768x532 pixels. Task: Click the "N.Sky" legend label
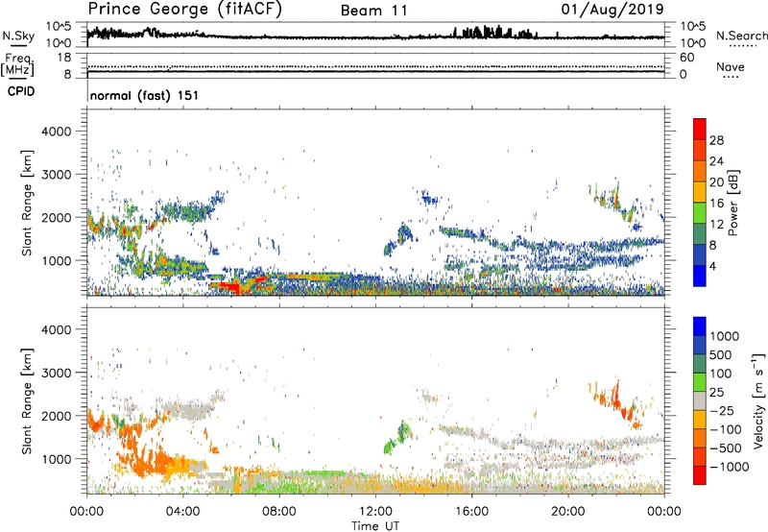tap(18, 36)
